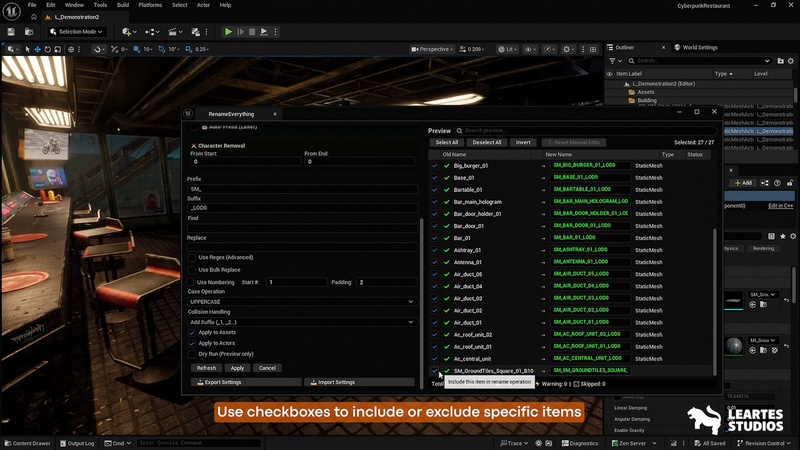The image size is (800, 450).
Task: Click the Apply button in RenameEverything
Action: [x=237, y=368]
